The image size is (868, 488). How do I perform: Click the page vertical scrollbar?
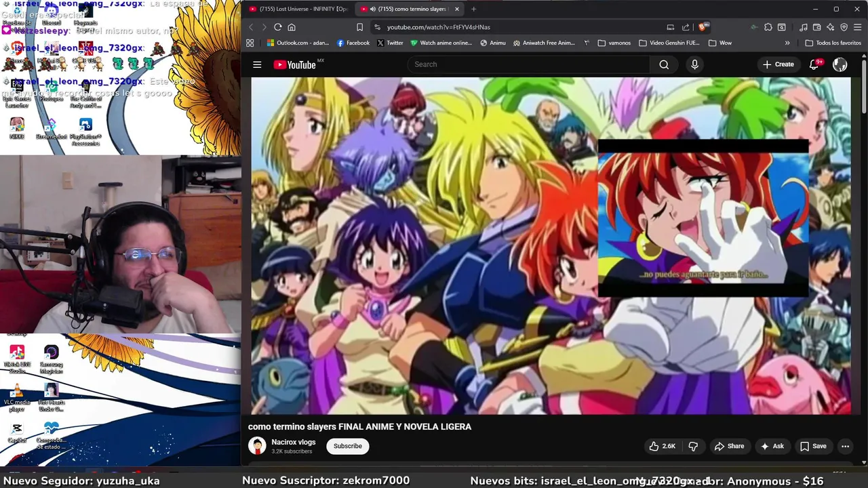pos(864,88)
